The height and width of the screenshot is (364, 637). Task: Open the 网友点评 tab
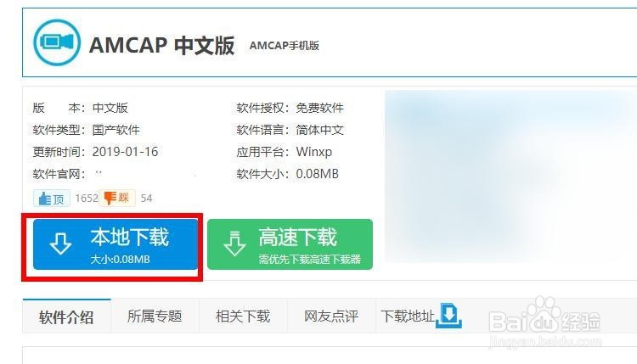(x=331, y=316)
